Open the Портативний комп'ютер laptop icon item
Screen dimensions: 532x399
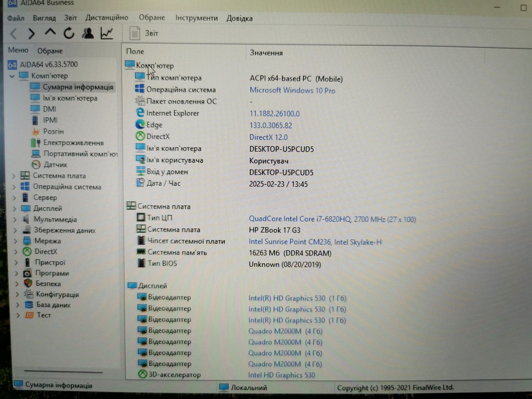(36, 153)
